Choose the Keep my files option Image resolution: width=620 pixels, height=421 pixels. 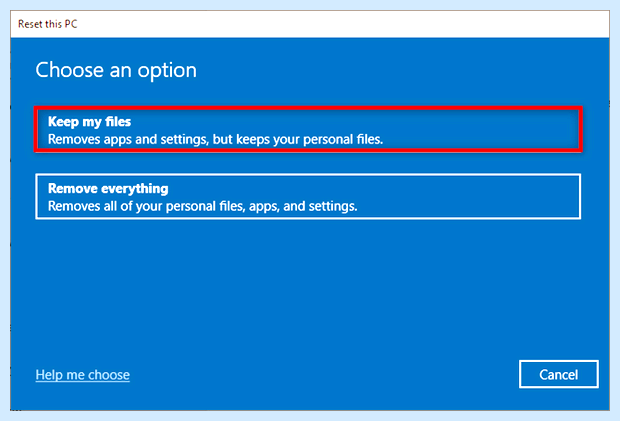click(x=308, y=129)
